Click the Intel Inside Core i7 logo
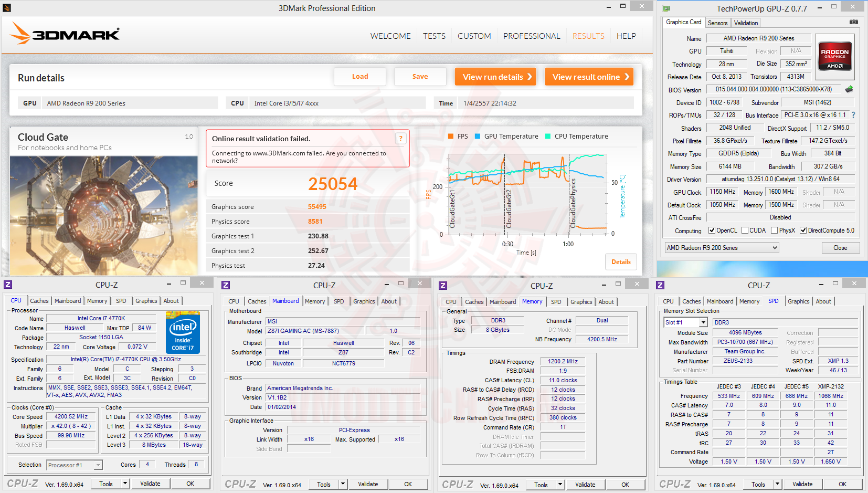 coord(183,333)
